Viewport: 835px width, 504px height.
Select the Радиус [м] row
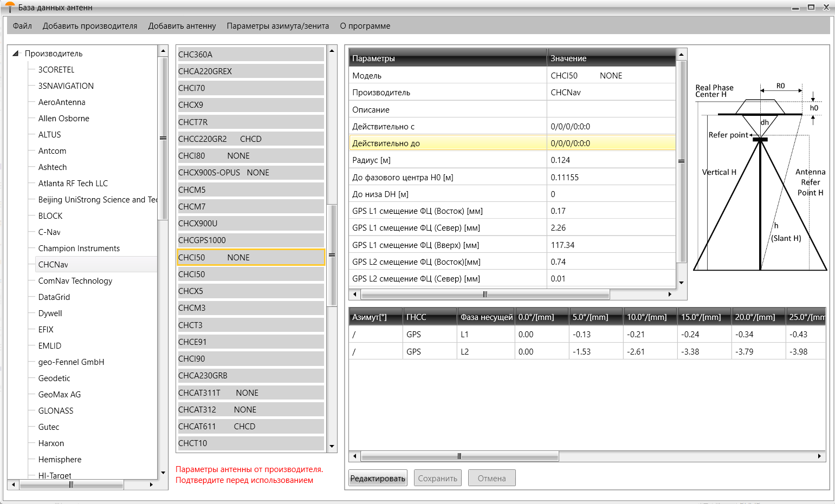[513, 160]
